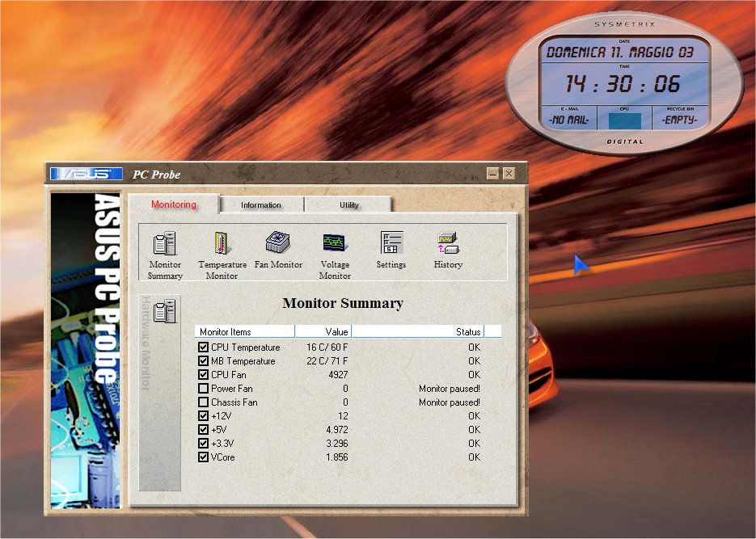Select the VCore value 1.856
Viewport: 756px width, 539px height.
(x=337, y=457)
